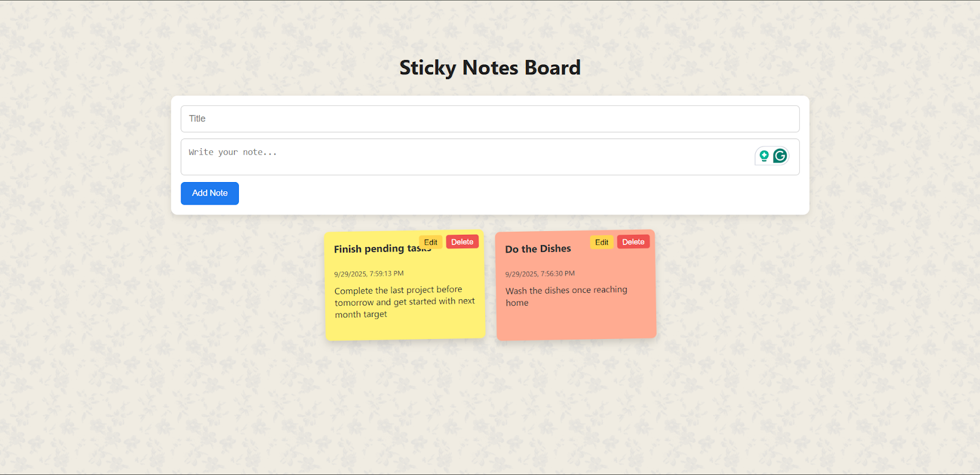Edit the 'Do the Dishes' note
Image resolution: width=980 pixels, height=475 pixels.
point(601,242)
